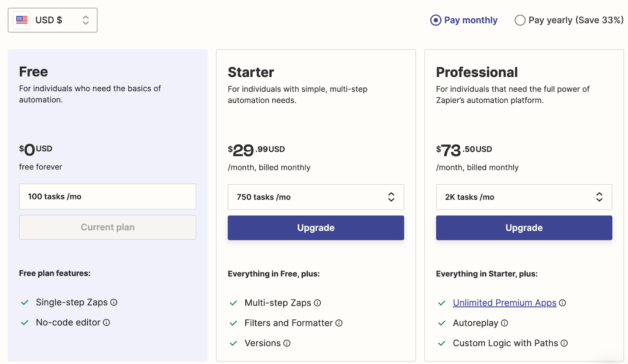
Task: Click info icon for Custom Logic with Paths
Action: click(564, 343)
